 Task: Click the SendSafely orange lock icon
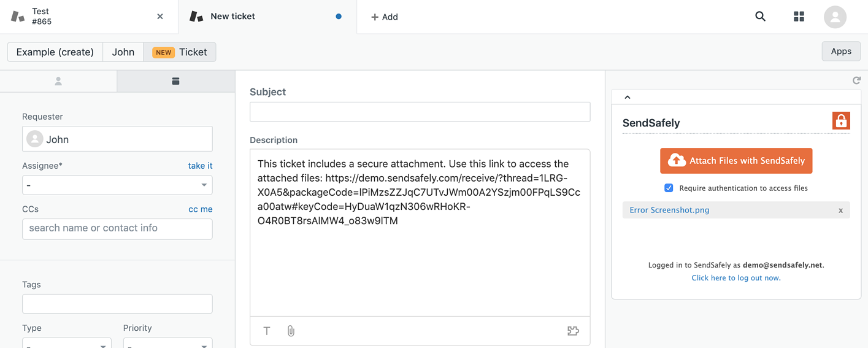click(841, 121)
